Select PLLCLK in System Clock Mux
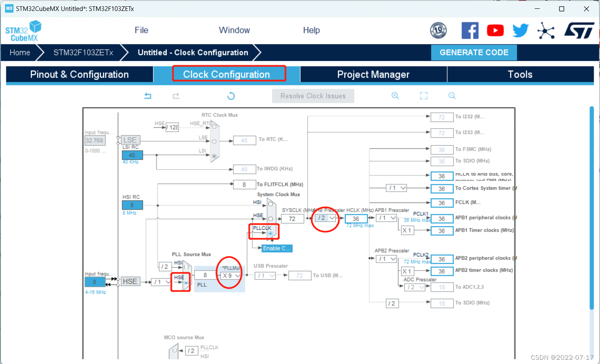The height and width of the screenshot is (364, 600). [271, 233]
